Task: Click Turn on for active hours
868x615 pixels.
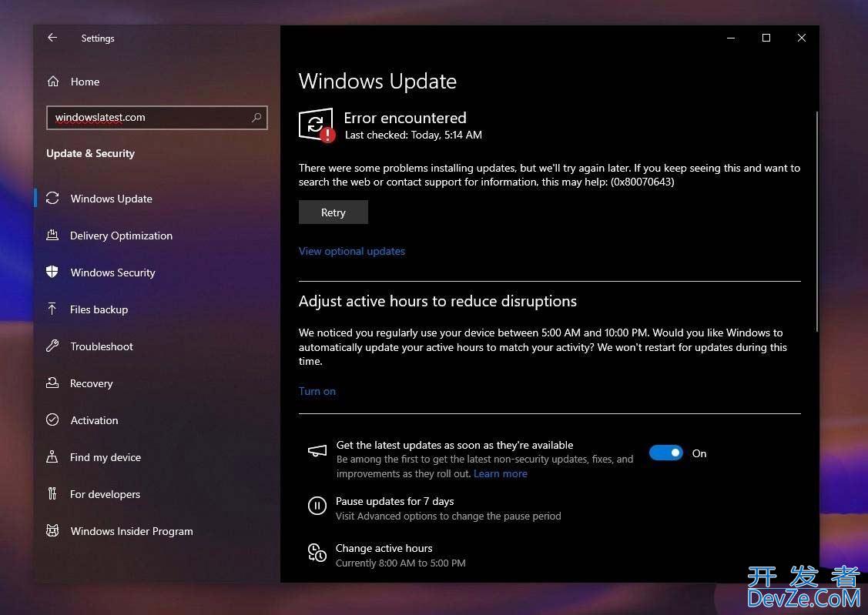Action: 317,391
